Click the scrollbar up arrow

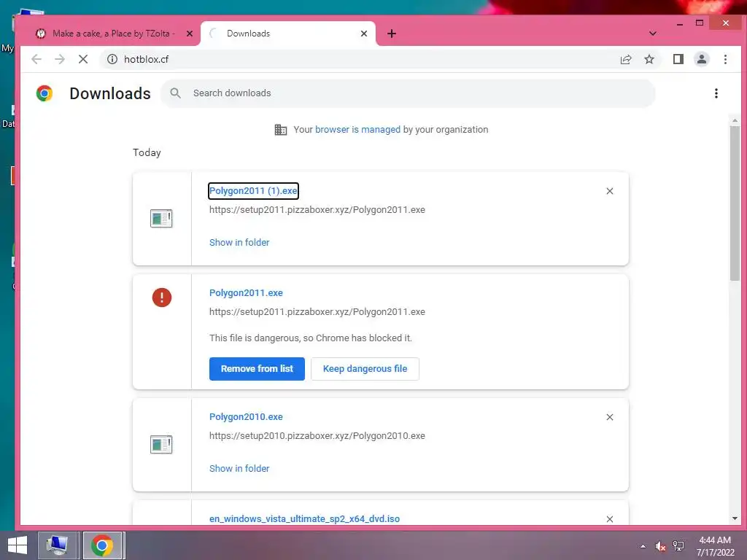(735, 120)
